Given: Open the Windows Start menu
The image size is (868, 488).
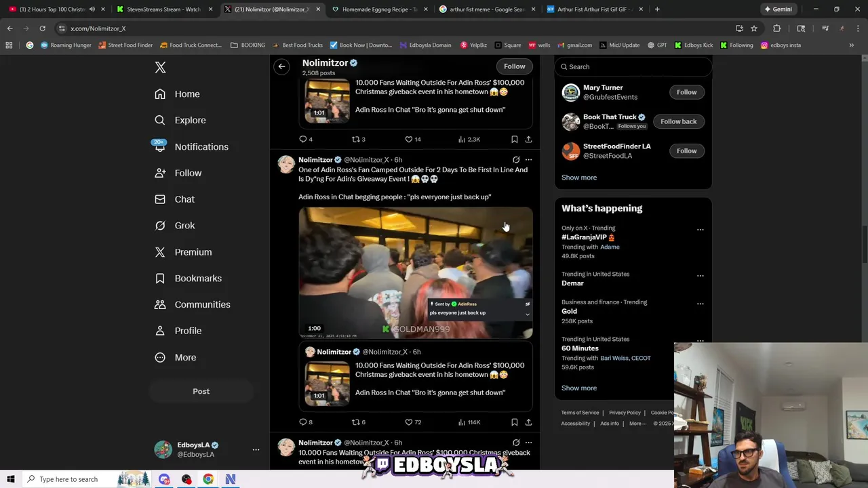Looking at the screenshot, I should click(x=10, y=479).
